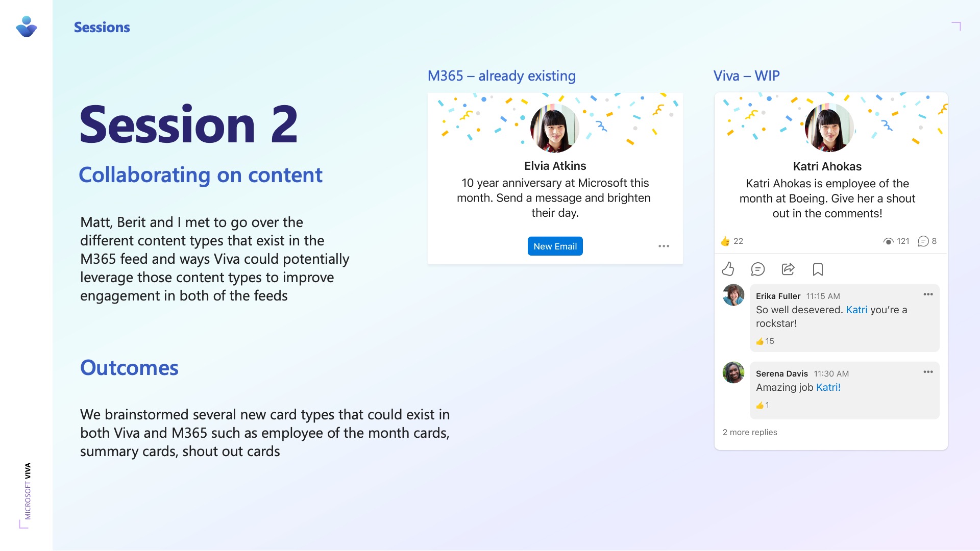Screen dimensions: 980x551
Task: Like Katri Ahokas's post with thumbs-up
Action: click(x=728, y=269)
